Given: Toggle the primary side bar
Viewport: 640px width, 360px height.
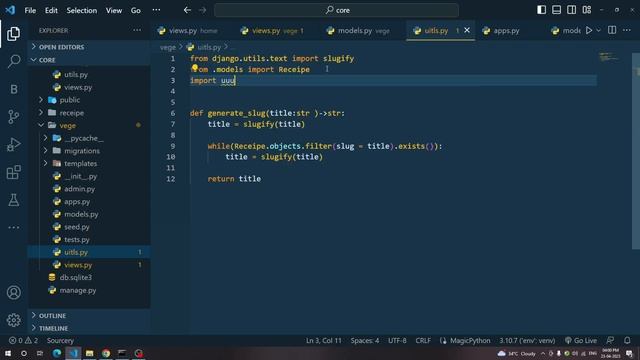Looking at the screenshot, I should [x=541, y=10].
